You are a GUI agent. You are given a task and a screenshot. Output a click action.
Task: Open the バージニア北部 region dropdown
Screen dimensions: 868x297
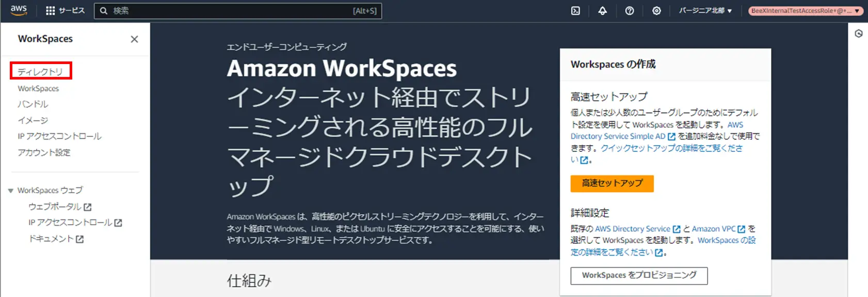coord(705,10)
